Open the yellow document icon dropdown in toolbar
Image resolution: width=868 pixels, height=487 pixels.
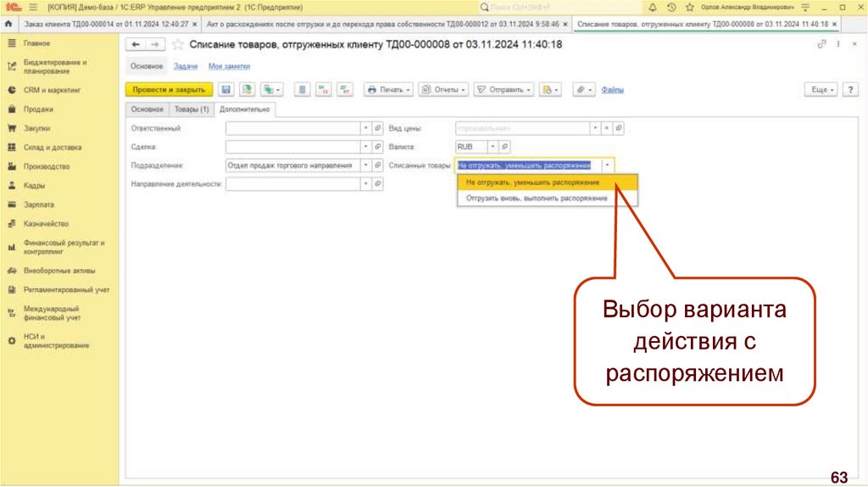point(550,90)
